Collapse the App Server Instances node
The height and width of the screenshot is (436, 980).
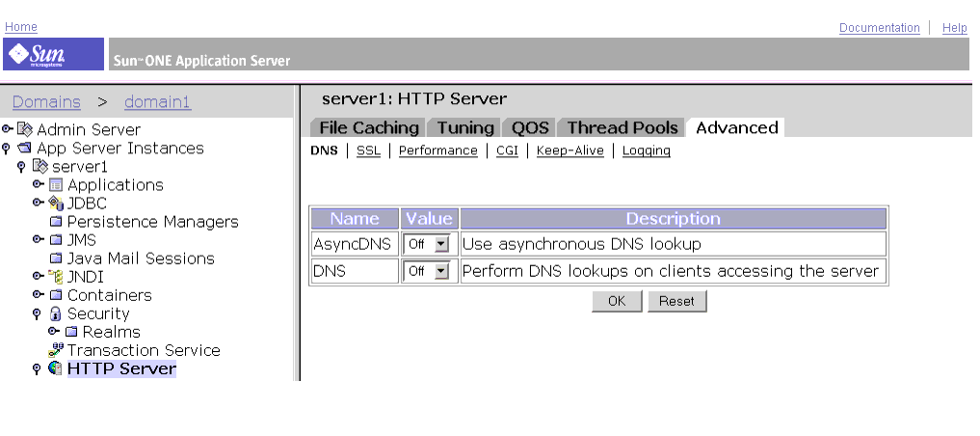(x=6, y=149)
